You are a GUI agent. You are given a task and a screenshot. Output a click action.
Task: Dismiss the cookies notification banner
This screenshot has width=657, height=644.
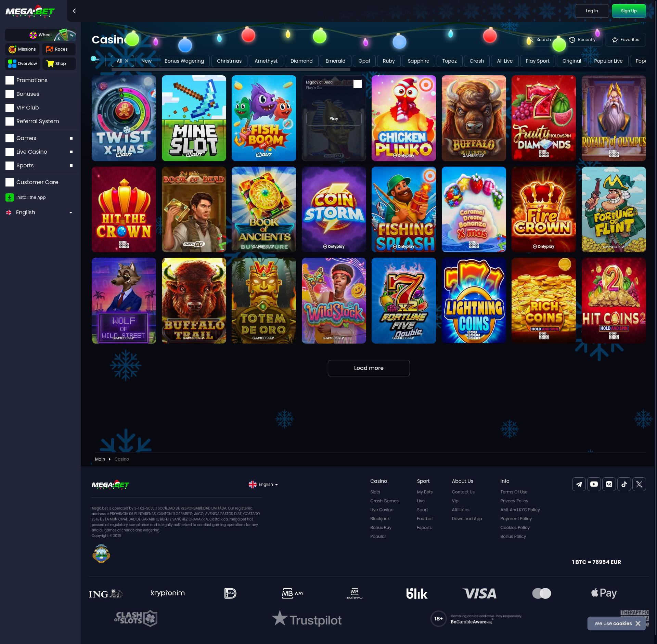coord(639,623)
